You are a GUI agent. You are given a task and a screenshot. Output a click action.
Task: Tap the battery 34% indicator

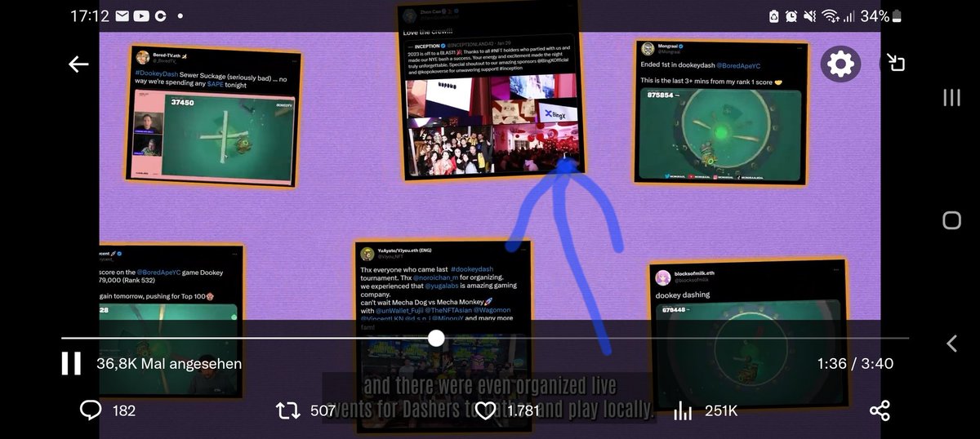(x=880, y=16)
